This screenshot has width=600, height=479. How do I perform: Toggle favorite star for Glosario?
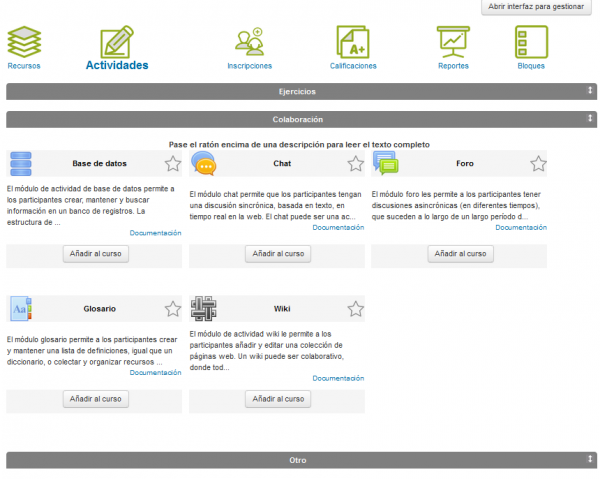tap(173, 309)
